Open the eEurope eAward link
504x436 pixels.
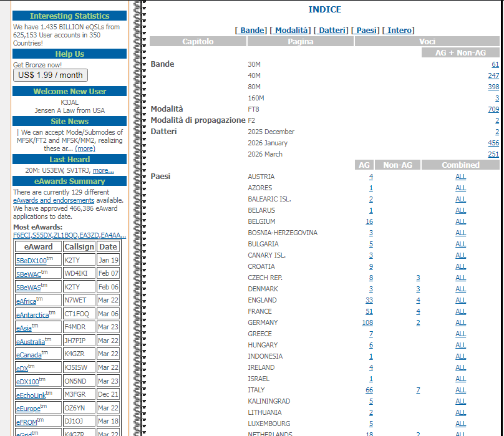pos(28,409)
